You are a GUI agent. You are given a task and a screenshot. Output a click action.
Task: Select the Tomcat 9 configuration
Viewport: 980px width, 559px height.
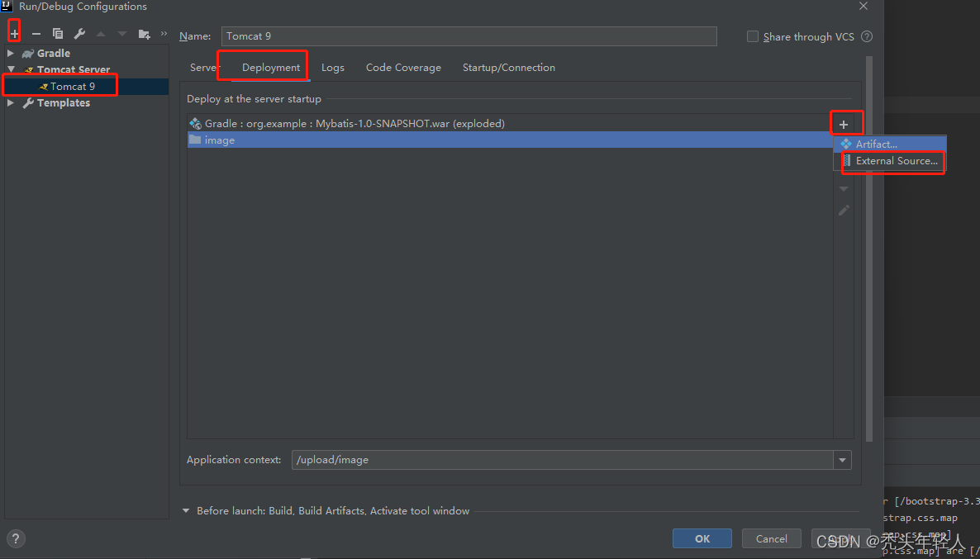(x=73, y=86)
